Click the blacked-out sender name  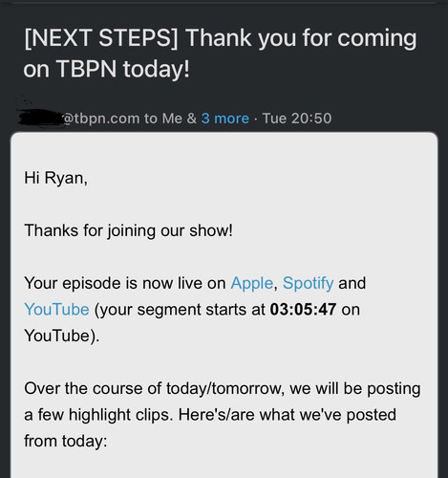point(40,118)
